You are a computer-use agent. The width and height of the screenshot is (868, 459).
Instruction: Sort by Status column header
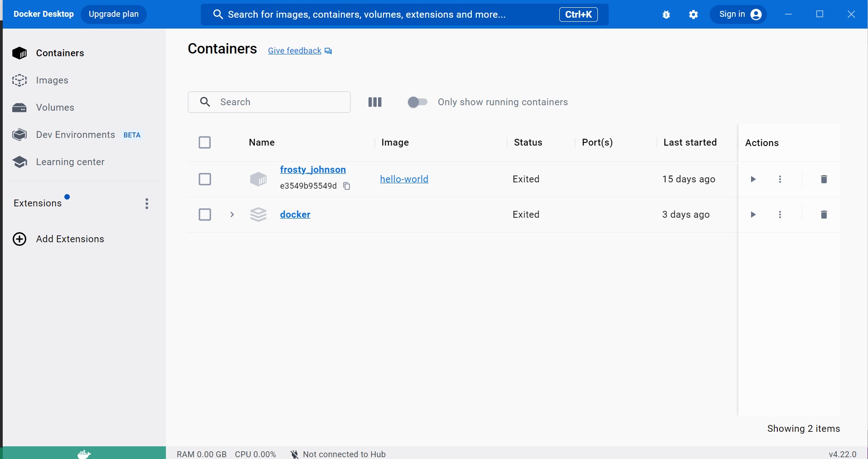[x=528, y=142]
